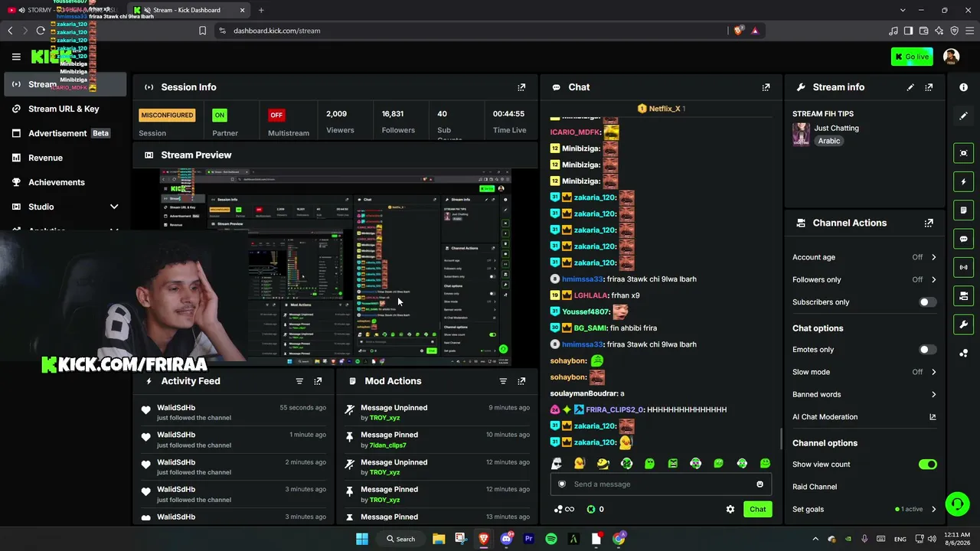Expand Account age setting
Image resolution: width=980 pixels, height=551 pixels.
pyautogui.click(x=933, y=257)
